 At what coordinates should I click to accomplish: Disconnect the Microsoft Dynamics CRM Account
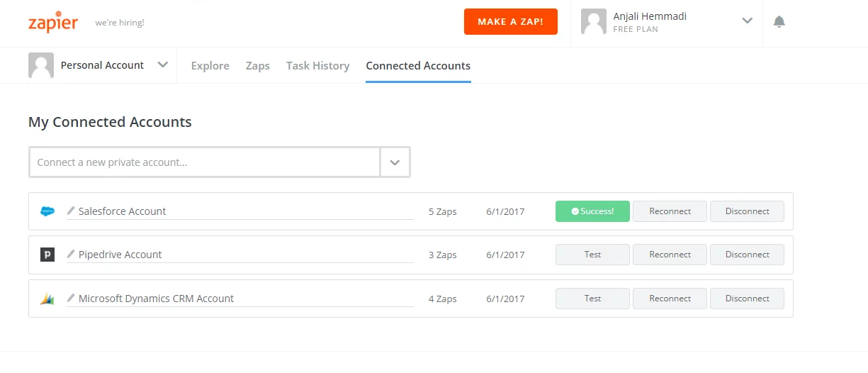pyautogui.click(x=747, y=299)
